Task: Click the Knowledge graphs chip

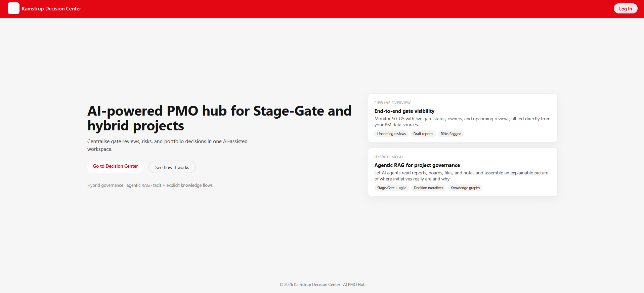Action: coord(465,188)
